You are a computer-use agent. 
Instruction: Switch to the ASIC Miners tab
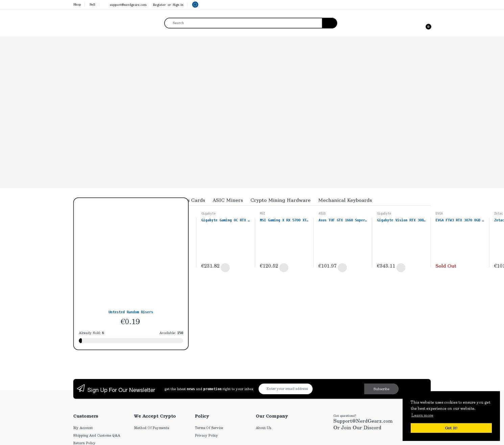pyautogui.click(x=227, y=200)
